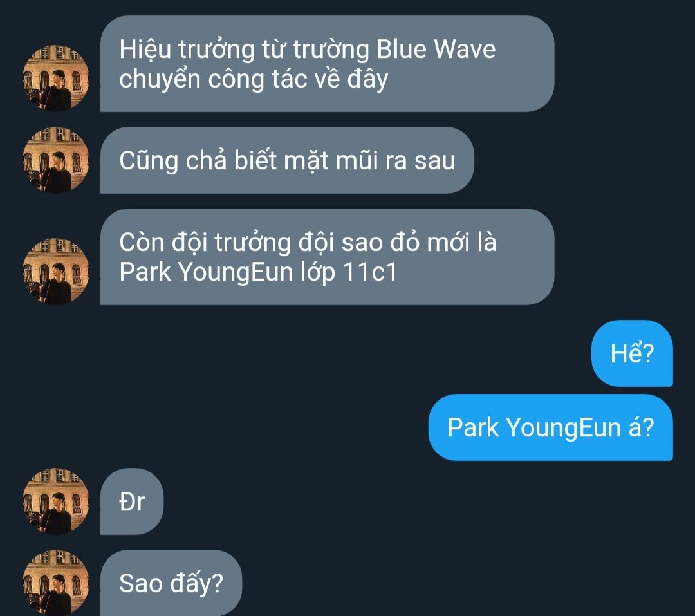
Task: Tap the received "Đr" message bubble
Action: tap(132, 501)
